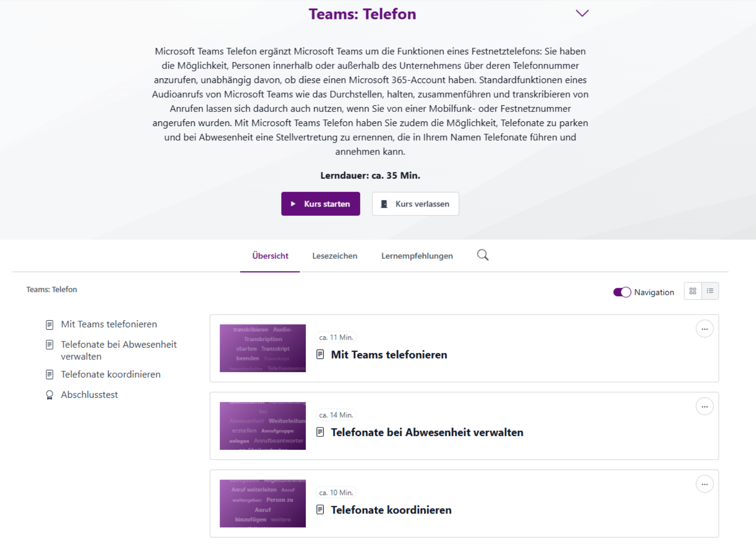756x547 pixels.
Task: Click thumbnail of Telefonate koordinieren card
Action: pyautogui.click(x=263, y=503)
